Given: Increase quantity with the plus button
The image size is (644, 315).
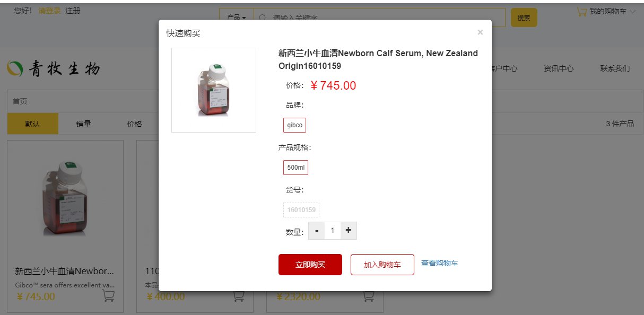Looking at the screenshot, I should [x=349, y=230].
